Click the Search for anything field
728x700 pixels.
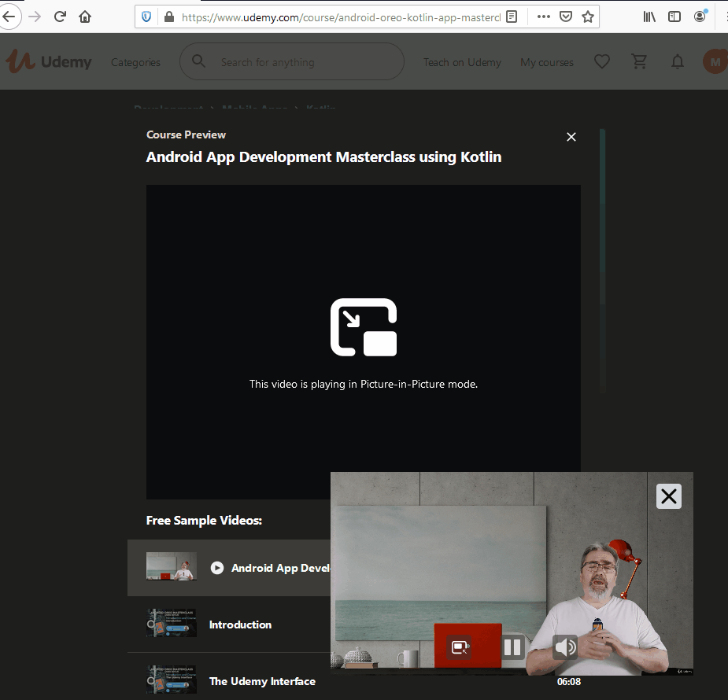click(x=291, y=61)
